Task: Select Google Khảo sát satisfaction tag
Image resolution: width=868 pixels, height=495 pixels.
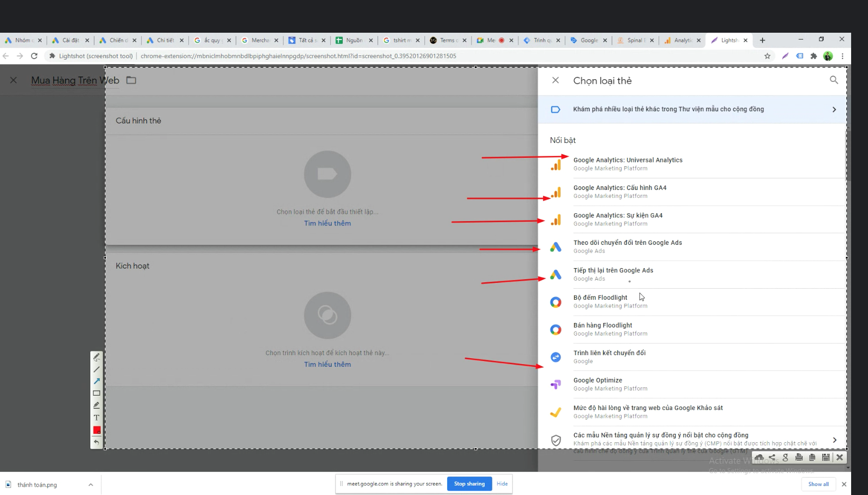Action: [x=692, y=412]
